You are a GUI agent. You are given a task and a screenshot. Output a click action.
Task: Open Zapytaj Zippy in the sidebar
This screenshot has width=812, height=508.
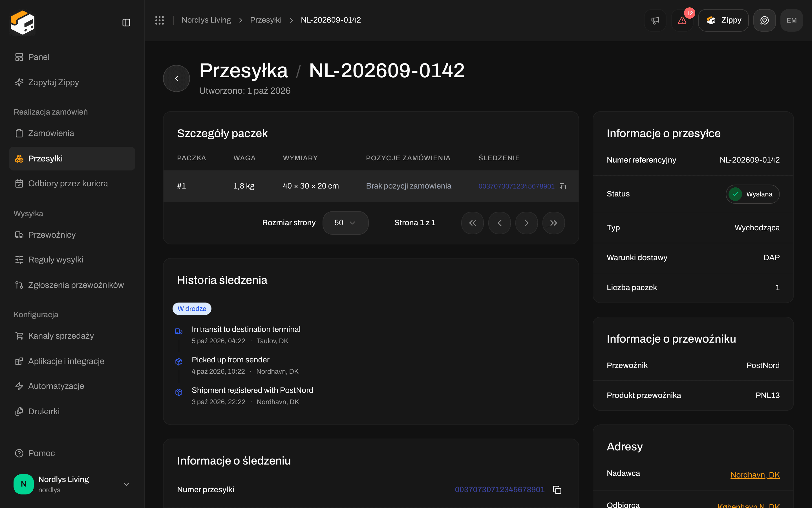(72, 82)
